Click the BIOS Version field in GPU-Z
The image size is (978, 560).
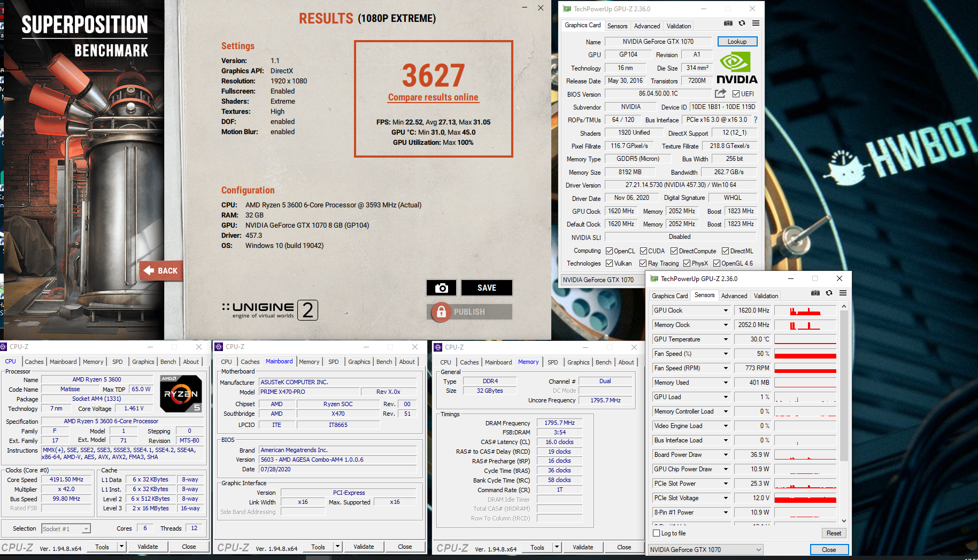658,94
